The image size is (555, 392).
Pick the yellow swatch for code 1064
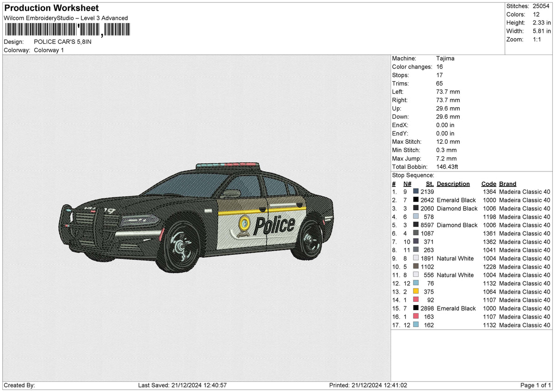(416, 291)
